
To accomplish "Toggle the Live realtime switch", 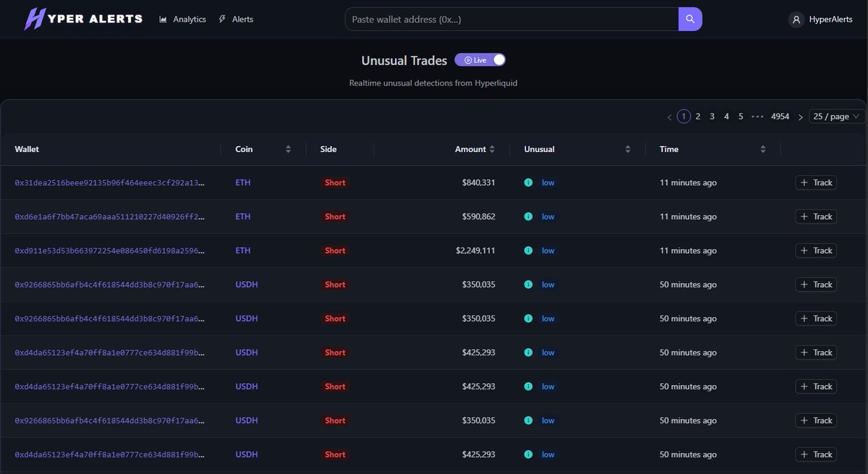I will [480, 60].
